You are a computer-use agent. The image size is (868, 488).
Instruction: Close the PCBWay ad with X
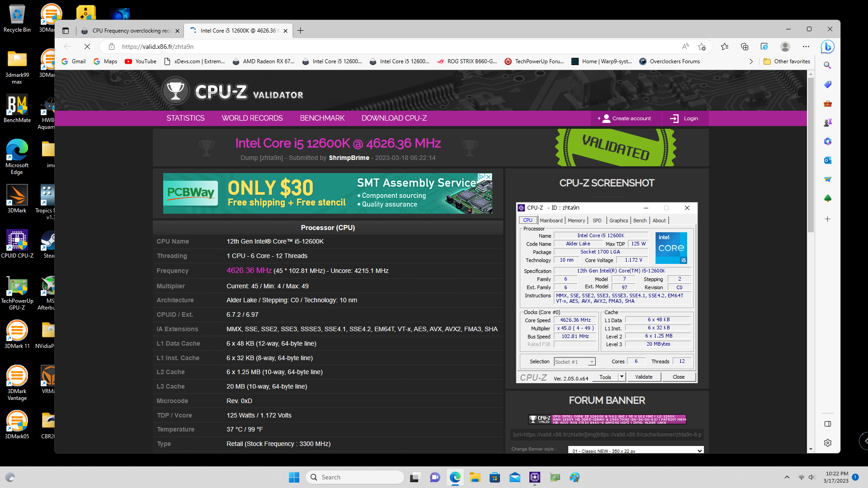tap(488, 177)
